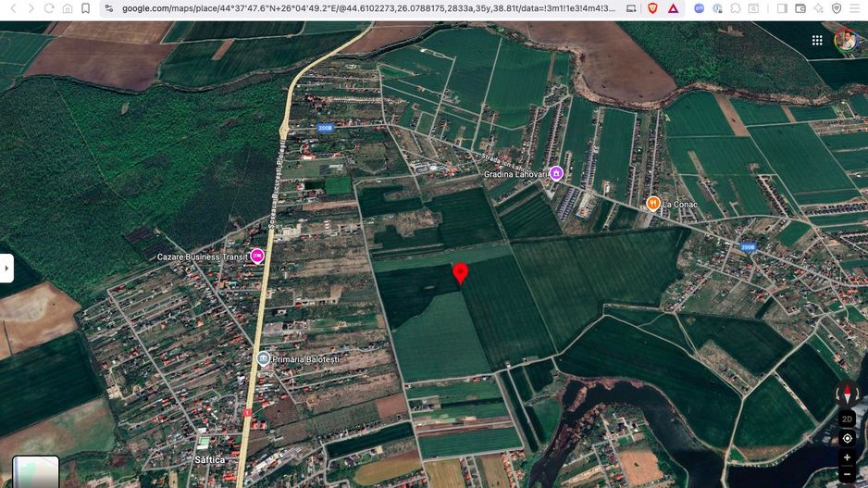Open the Primaria Balotesti town hall marker

[x=264, y=359]
